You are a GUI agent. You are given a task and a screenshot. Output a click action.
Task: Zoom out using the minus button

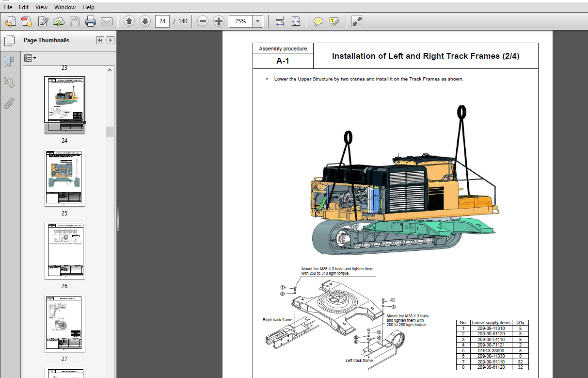point(203,21)
